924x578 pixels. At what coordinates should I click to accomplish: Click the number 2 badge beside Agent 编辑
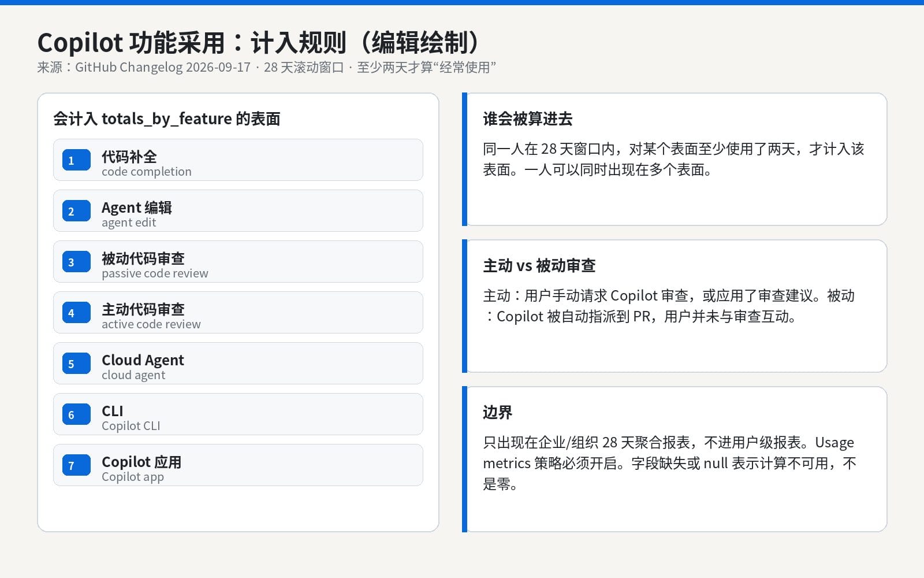76,211
